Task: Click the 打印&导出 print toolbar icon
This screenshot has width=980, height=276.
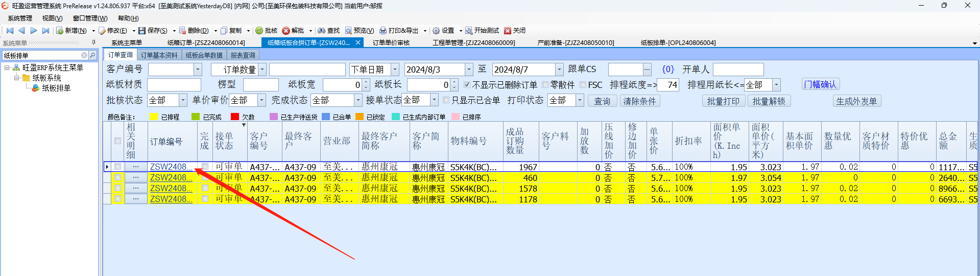Action: pyautogui.click(x=383, y=31)
